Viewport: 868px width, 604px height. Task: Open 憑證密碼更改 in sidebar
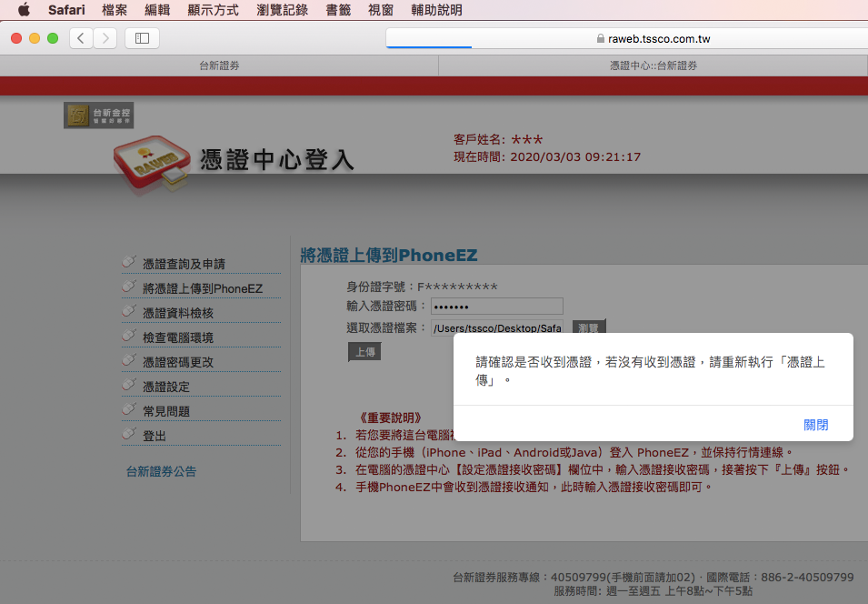coord(178,362)
